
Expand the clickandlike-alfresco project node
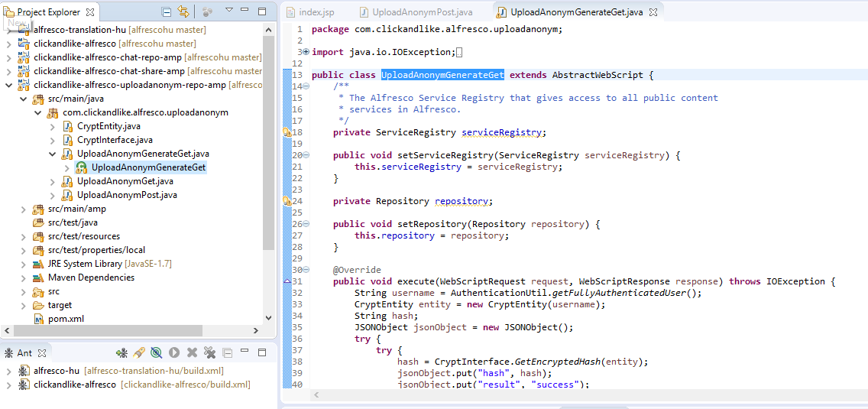pyautogui.click(x=9, y=44)
